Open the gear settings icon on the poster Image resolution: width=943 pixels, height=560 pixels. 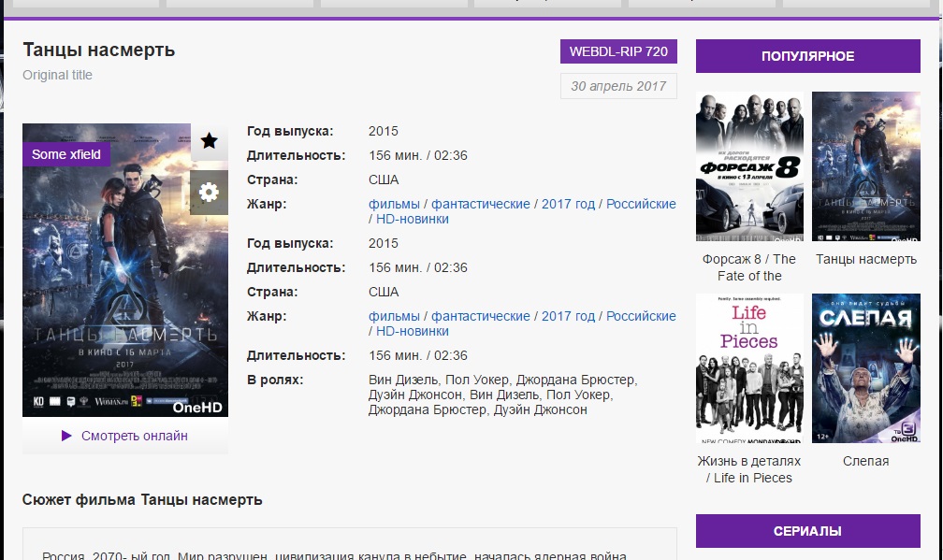pos(210,193)
